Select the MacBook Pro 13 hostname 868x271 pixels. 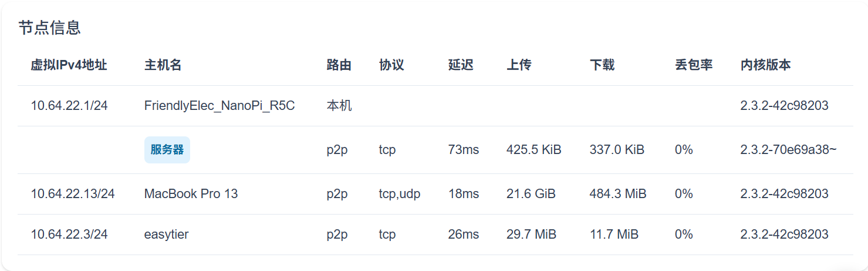pos(191,193)
